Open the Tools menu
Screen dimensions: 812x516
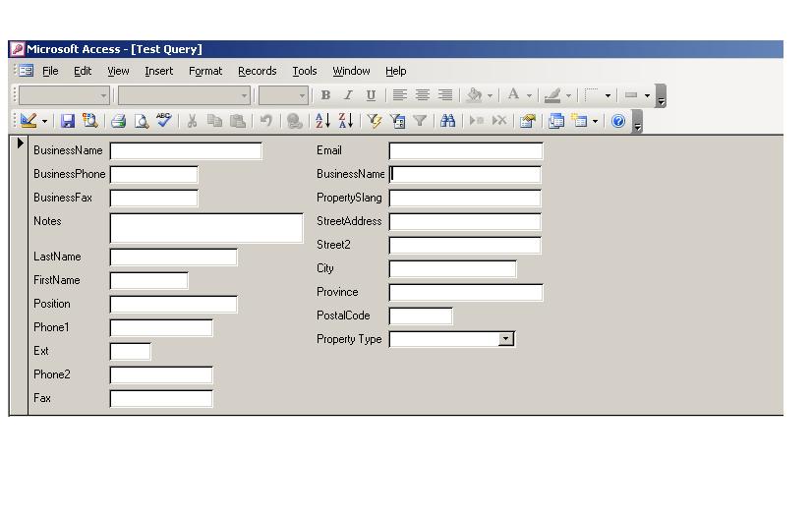point(305,71)
